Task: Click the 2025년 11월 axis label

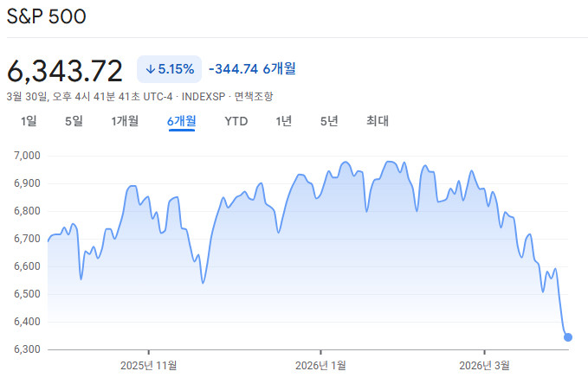Action: click(x=148, y=365)
